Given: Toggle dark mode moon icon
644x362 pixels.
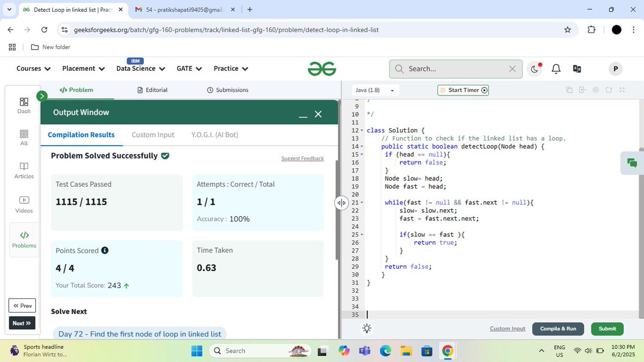Looking at the screenshot, I should pos(535,69).
